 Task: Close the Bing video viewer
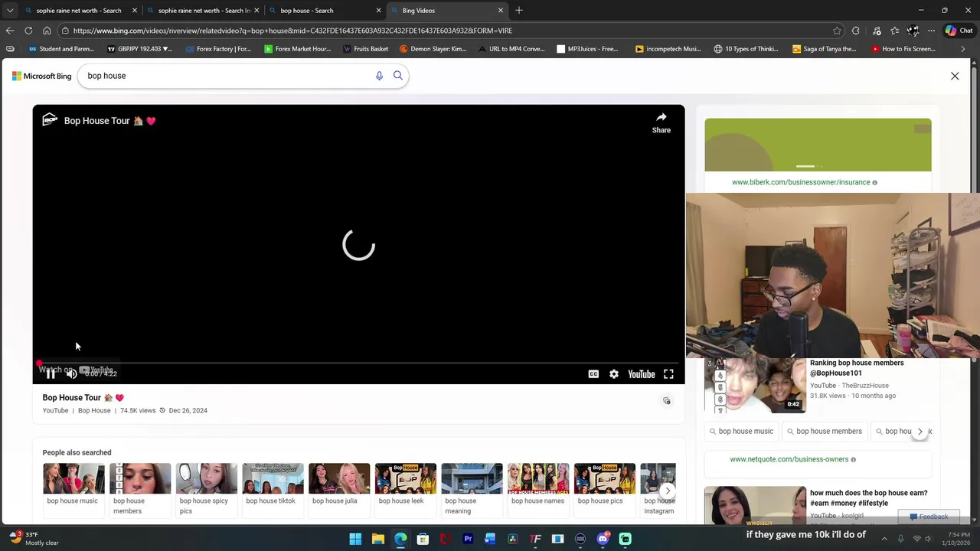(x=955, y=76)
